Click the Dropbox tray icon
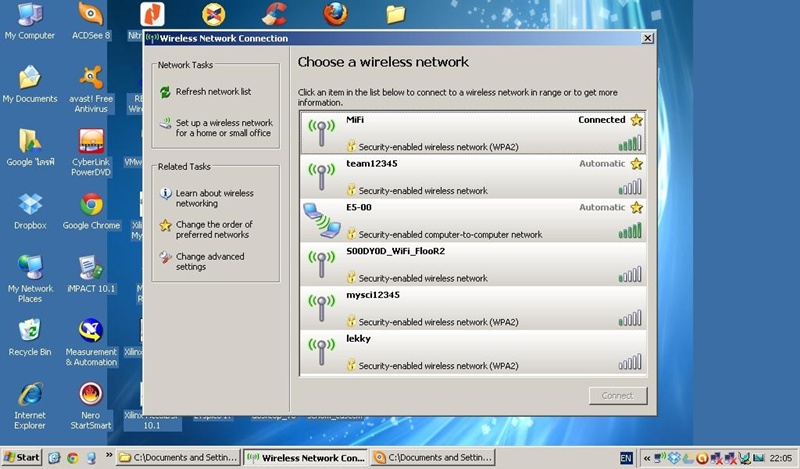The height and width of the screenshot is (469, 800). click(x=674, y=458)
